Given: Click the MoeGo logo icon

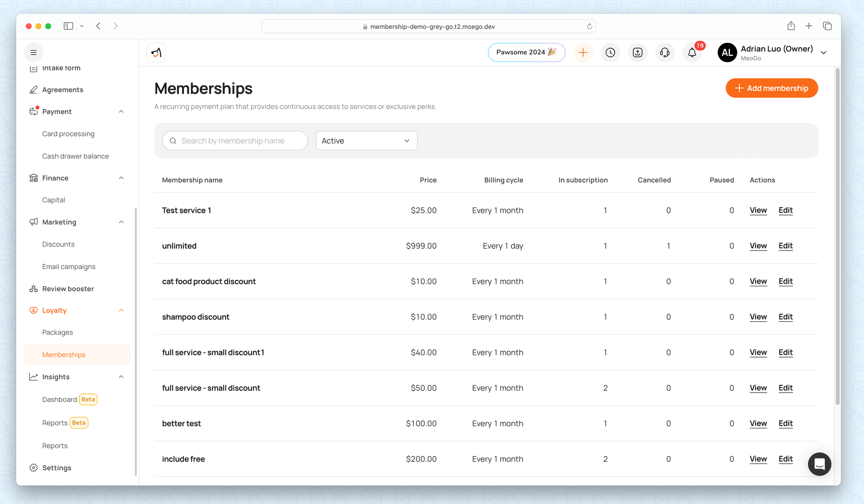Looking at the screenshot, I should [x=156, y=53].
